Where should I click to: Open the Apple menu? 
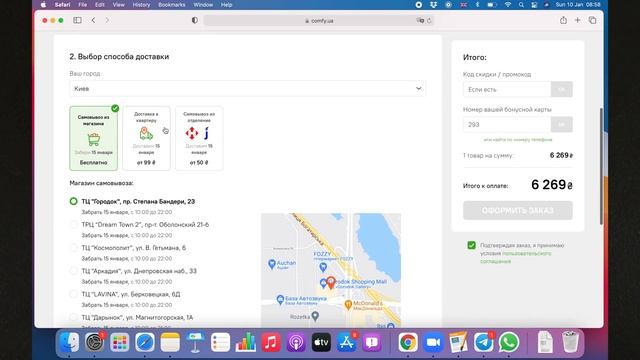coord(44,5)
